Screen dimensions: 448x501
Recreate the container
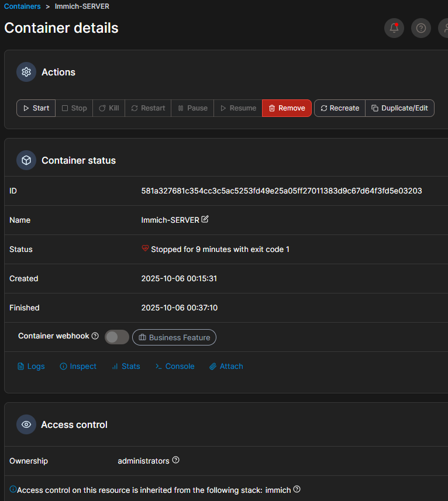pyautogui.click(x=340, y=108)
